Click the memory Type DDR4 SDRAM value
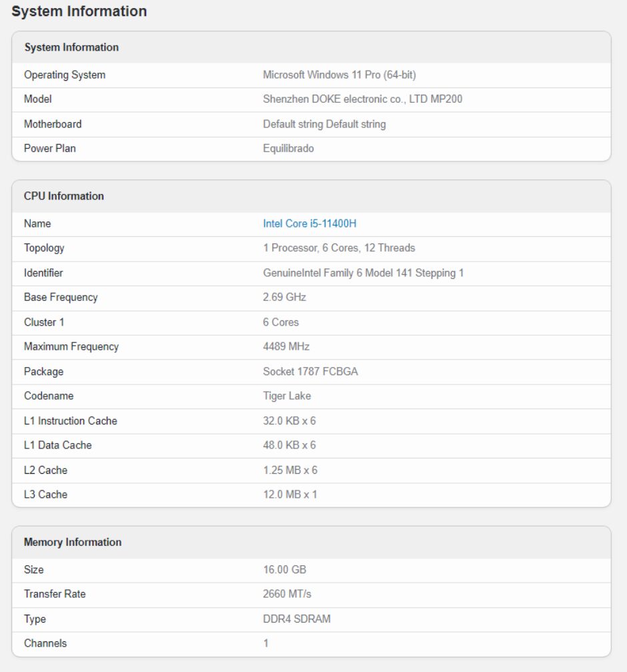 point(297,619)
